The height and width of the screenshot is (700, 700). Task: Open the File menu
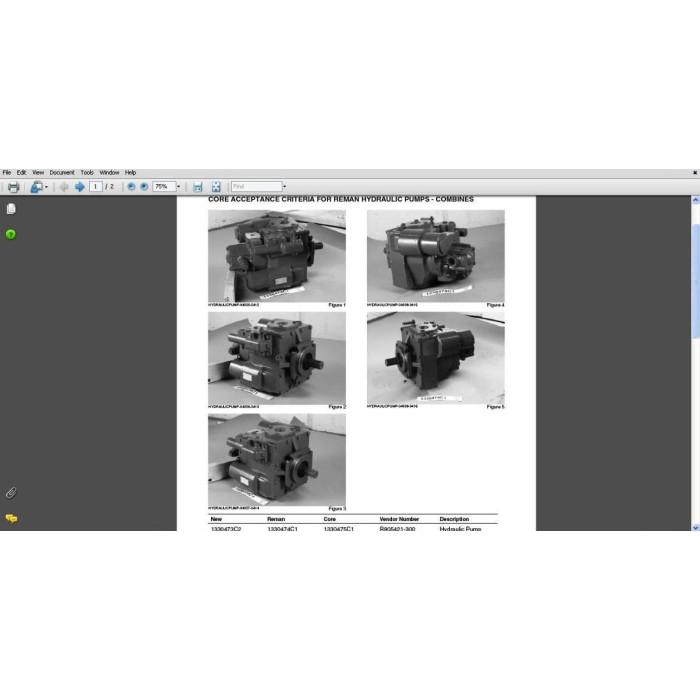click(7, 172)
